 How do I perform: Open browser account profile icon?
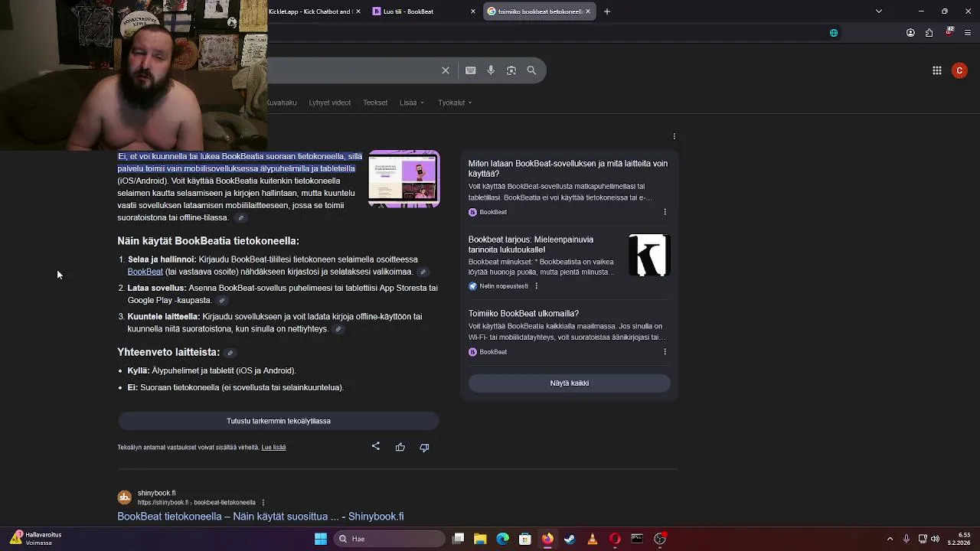point(910,33)
